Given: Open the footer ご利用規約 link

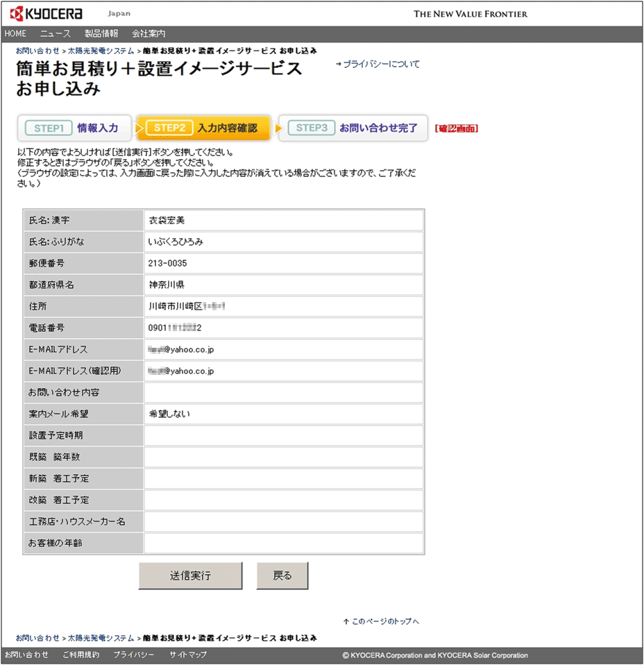Looking at the screenshot, I should pyautogui.click(x=81, y=655).
